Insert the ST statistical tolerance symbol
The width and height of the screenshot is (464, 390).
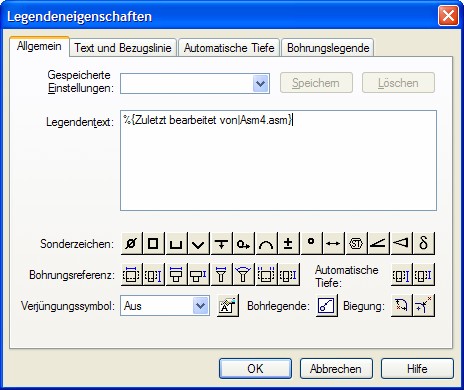[x=356, y=244]
